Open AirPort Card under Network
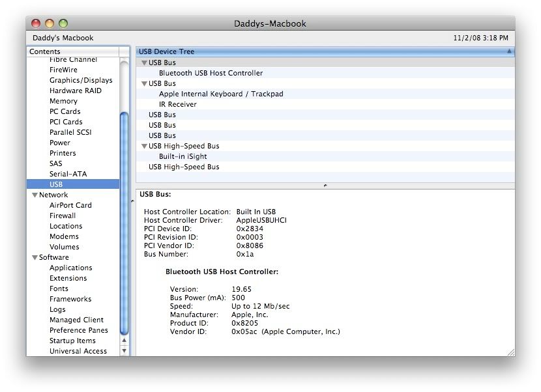 pos(70,205)
